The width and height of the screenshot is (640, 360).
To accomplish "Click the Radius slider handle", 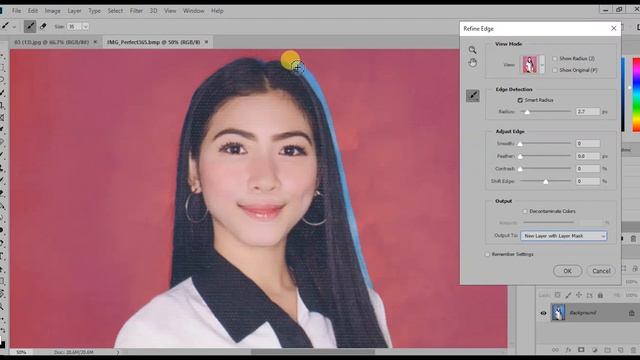I will point(527,112).
